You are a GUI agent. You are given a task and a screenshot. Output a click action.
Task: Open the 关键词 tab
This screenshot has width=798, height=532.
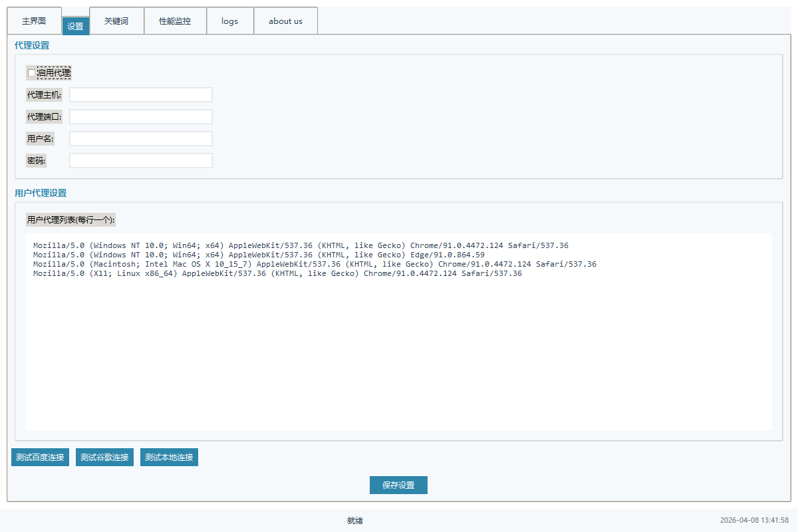tap(116, 21)
